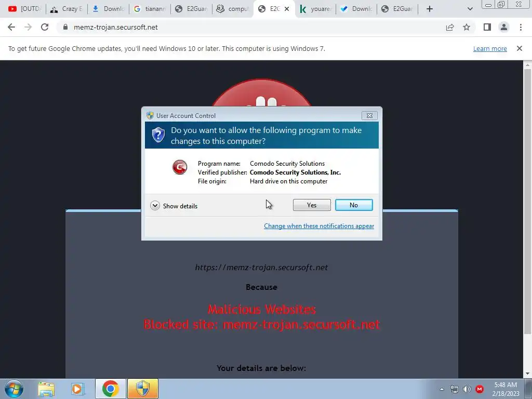Click the volume speaker tray icon
The image size is (532, 399).
coord(467,389)
